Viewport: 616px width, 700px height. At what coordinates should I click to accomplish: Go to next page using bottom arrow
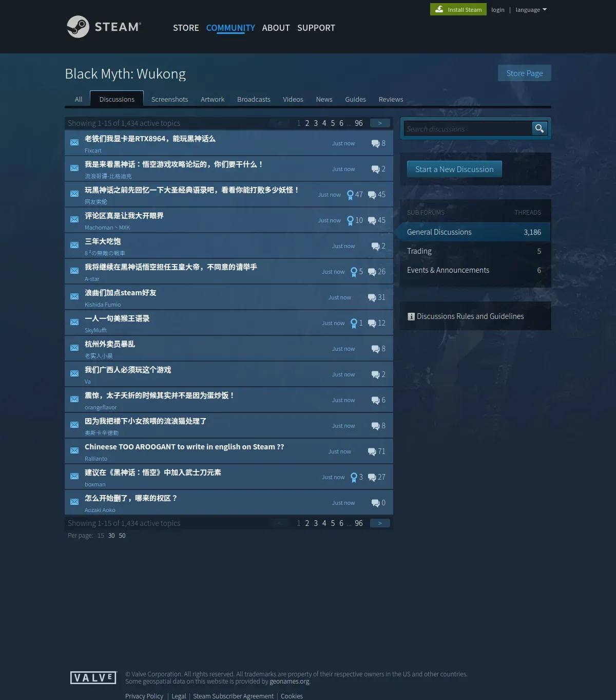380,523
